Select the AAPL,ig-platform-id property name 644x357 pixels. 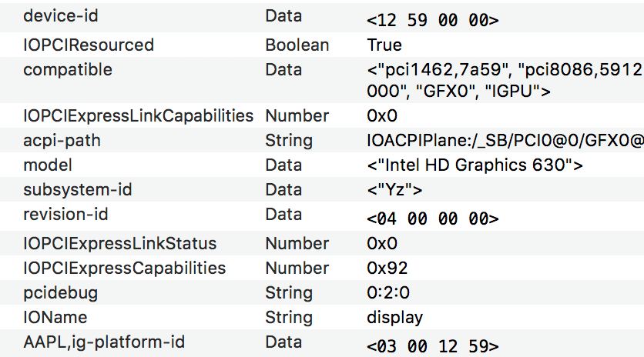[104, 342]
